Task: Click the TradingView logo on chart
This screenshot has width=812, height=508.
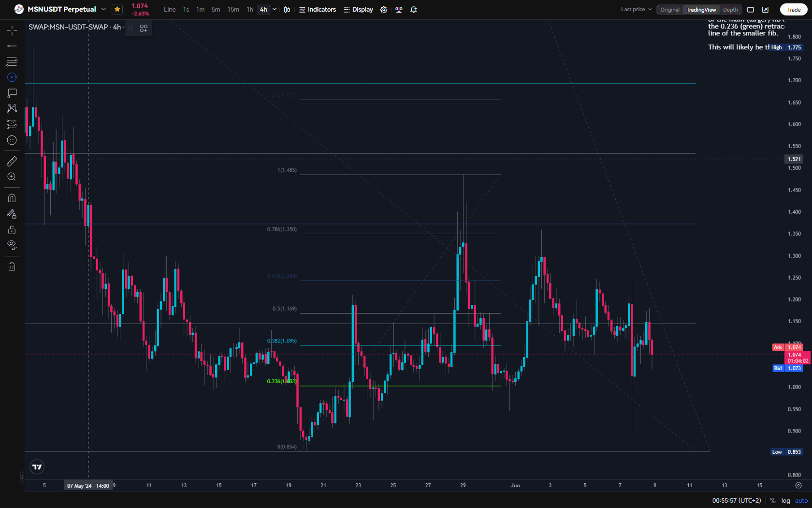Action: (37, 467)
